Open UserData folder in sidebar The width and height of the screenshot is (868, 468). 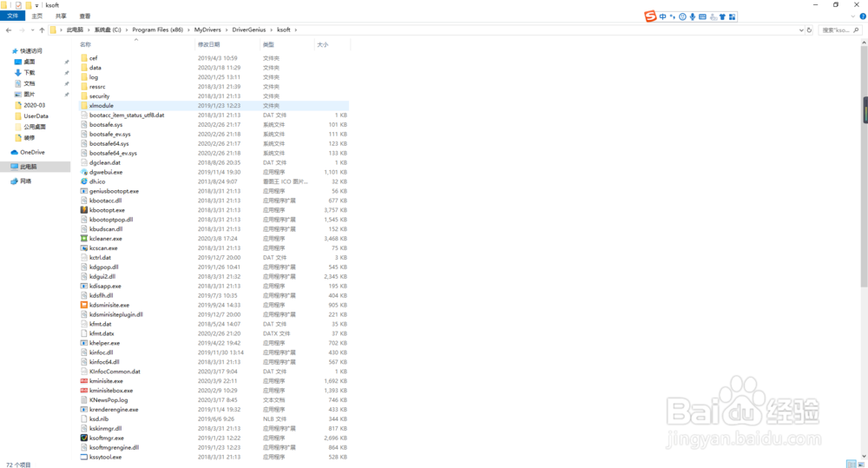tap(36, 116)
